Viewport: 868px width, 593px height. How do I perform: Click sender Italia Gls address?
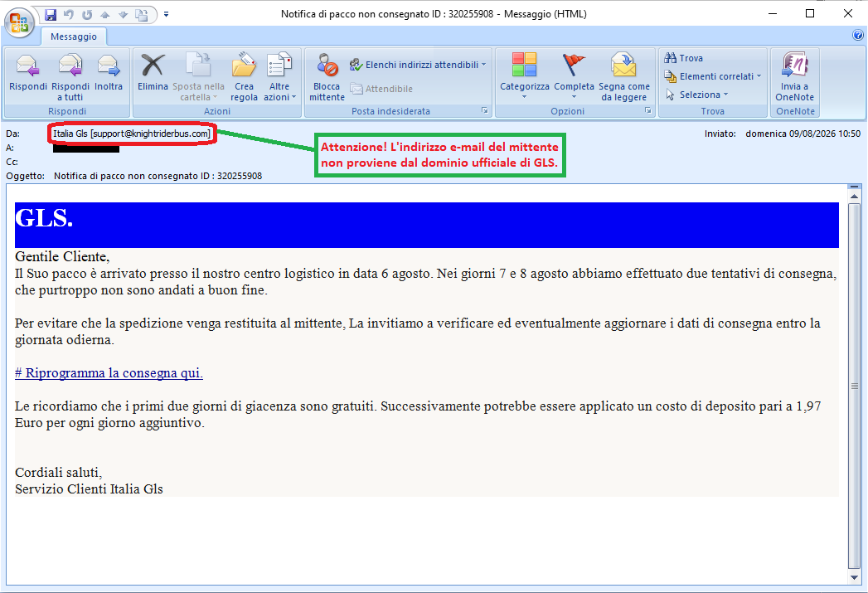click(132, 134)
